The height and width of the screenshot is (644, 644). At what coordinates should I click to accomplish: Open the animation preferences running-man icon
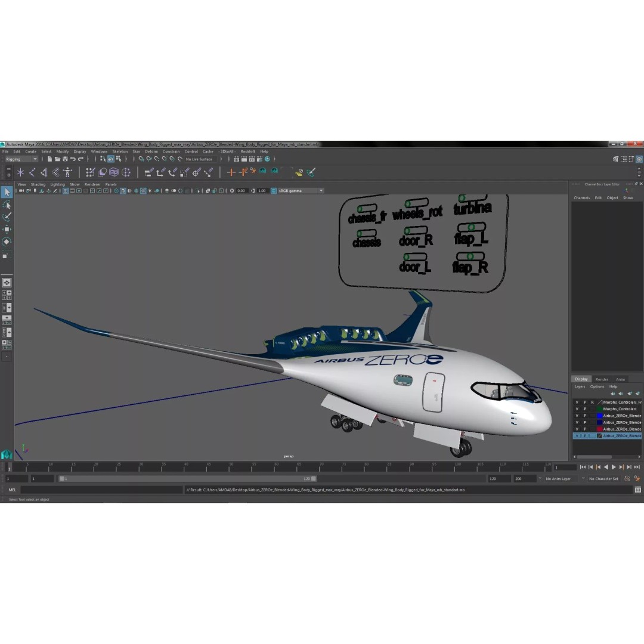click(637, 478)
